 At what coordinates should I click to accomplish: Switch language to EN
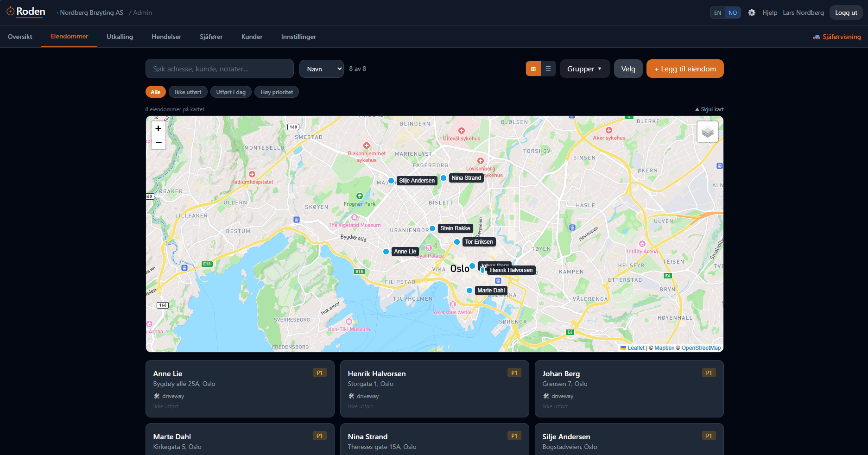click(717, 13)
